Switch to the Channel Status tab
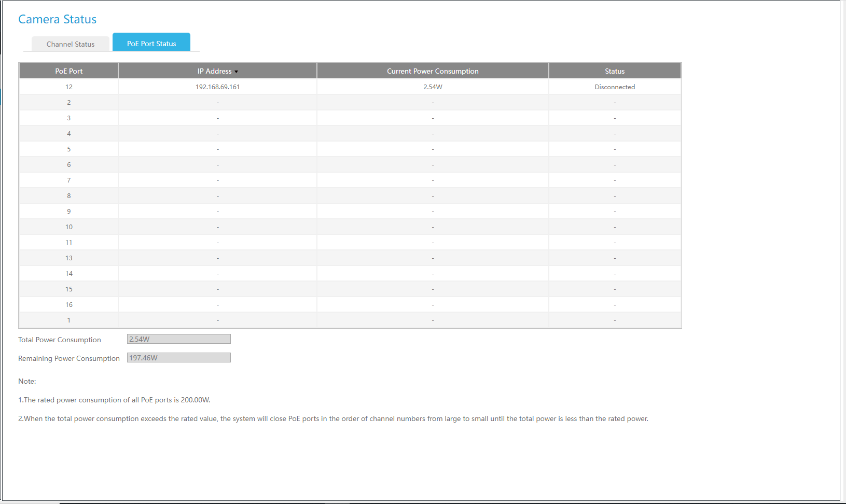Viewport: 846px width, 504px height. pyautogui.click(x=71, y=44)
